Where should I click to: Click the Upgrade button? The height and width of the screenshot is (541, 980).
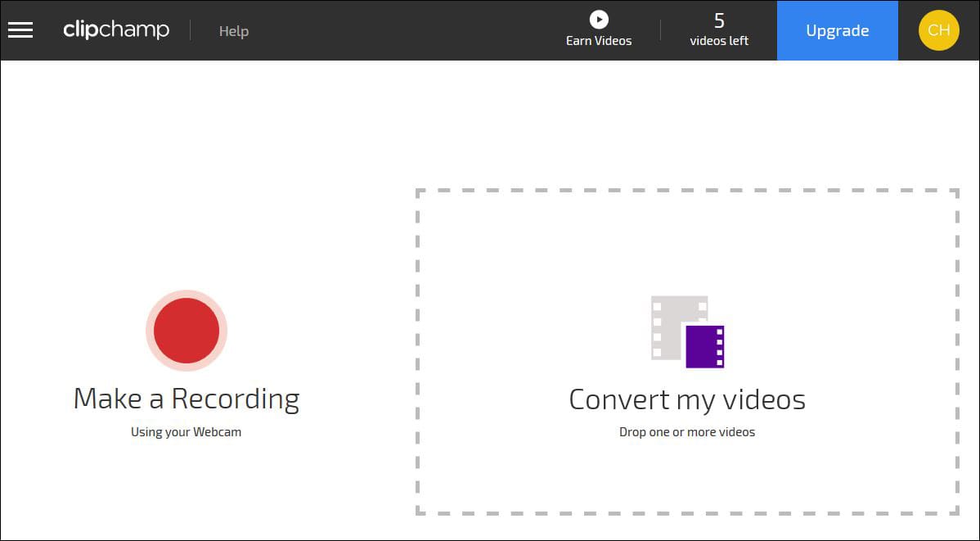click(837, 30)
